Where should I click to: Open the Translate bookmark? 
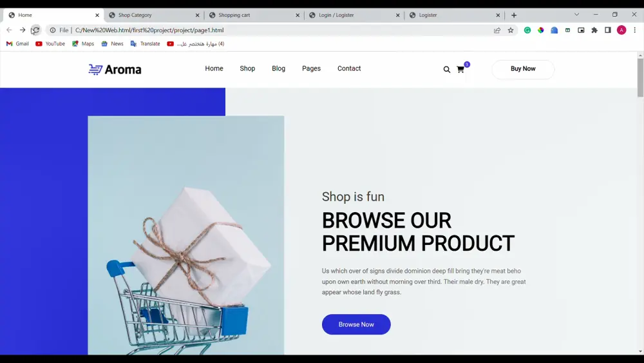[145, 44]
